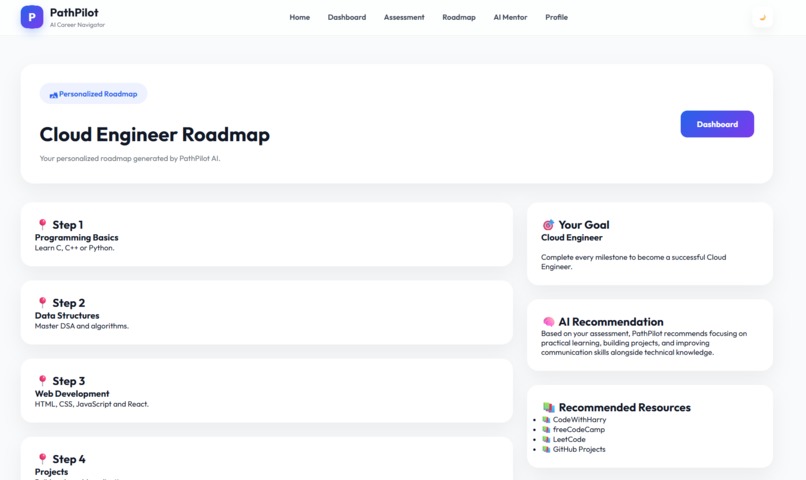Go to Dashboard in the top navigation
This screenshot has width=806, height=480.
347,17
